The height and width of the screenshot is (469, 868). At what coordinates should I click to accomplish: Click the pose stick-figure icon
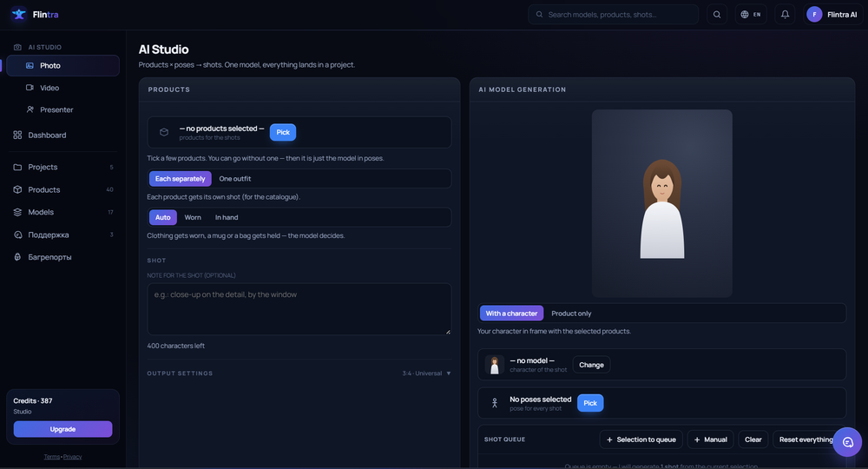(495, 403)
